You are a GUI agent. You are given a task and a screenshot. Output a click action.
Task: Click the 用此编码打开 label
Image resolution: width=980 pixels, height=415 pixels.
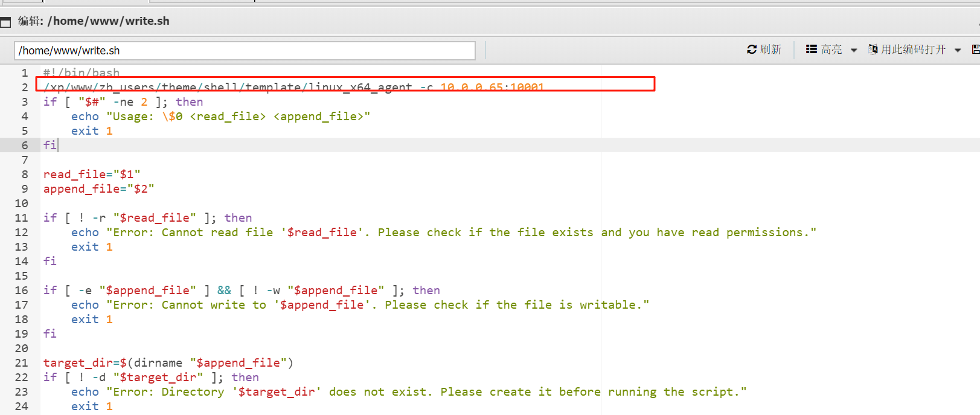coord(914,50)
